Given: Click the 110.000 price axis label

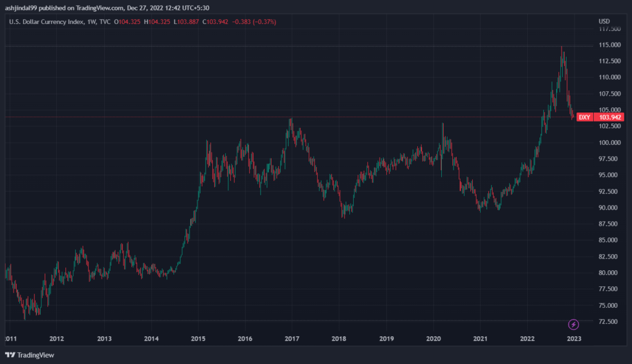Looking at the screenshot, I should tap(609, 77).
